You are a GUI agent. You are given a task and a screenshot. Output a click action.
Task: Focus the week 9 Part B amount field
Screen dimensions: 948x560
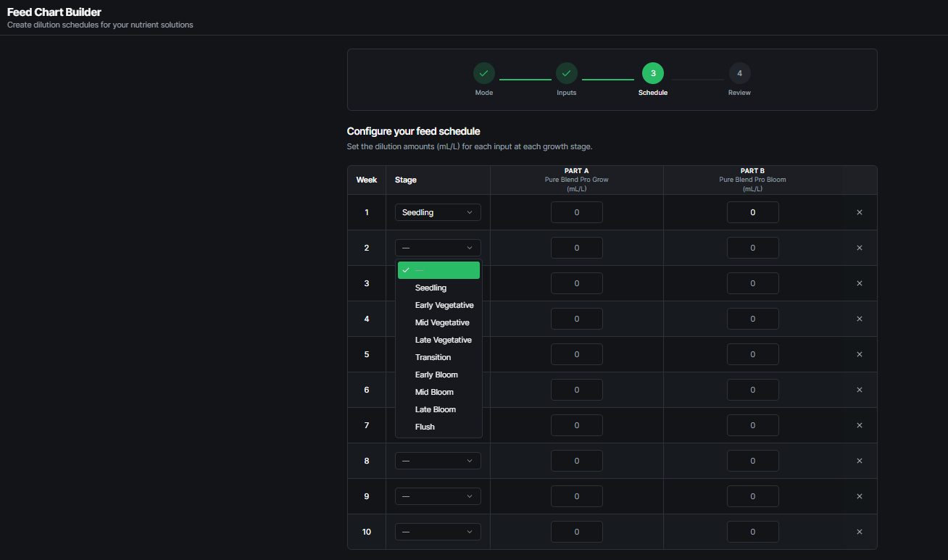coord(753,496)
